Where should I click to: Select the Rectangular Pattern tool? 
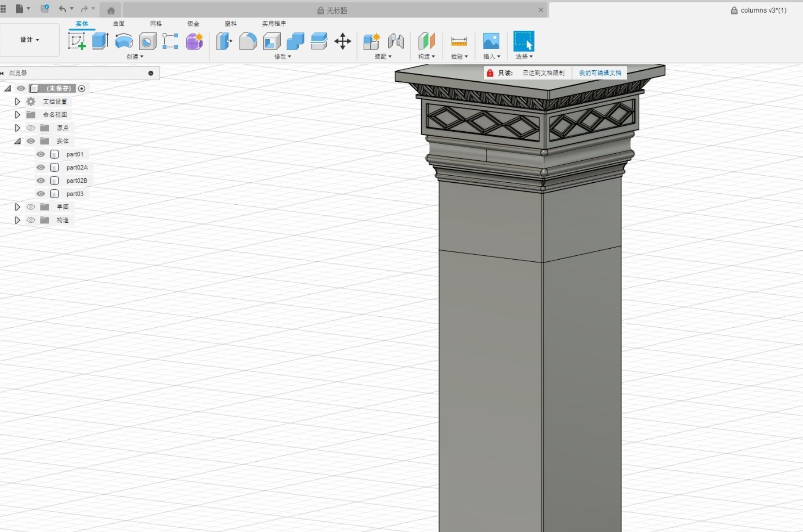[x=170, y=41]
